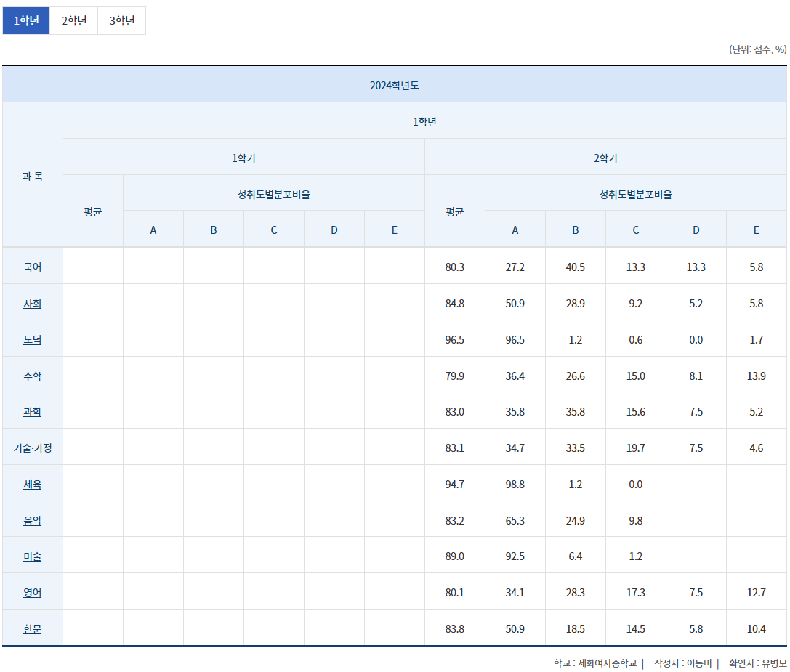Viewport: 790px width, 672px height.
Task: Click 수학 average value 79.9
Action: point(454,376)
